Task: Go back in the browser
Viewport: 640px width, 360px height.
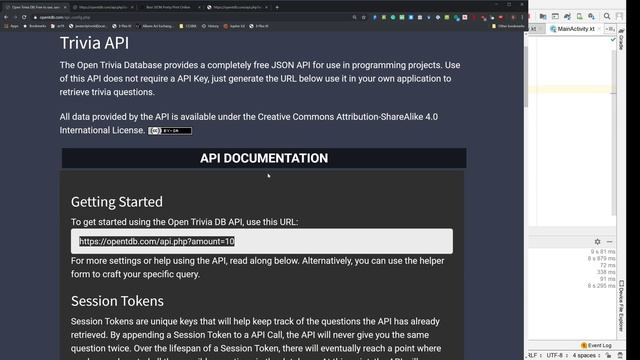Action: point(6,17)
